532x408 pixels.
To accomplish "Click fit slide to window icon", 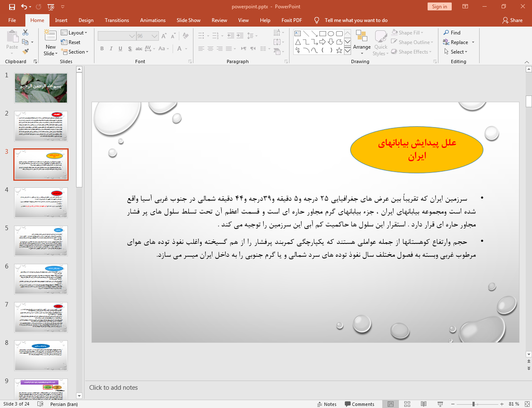I will [x=527, y=404].
